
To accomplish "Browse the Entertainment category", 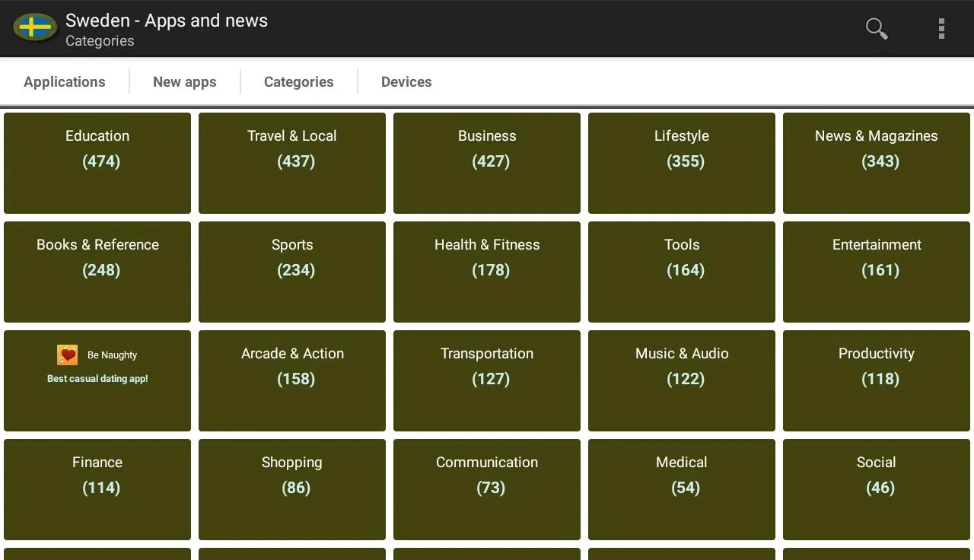I will [x=877, y=272].
